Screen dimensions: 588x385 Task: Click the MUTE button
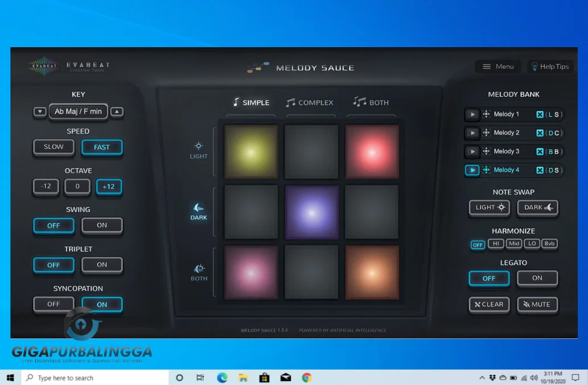[x=537, y=304]
